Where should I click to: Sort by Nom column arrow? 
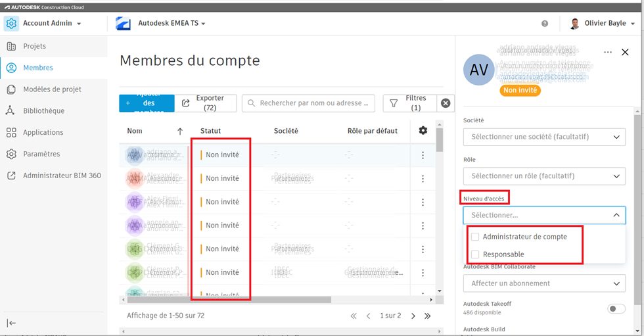coord(180,132)
